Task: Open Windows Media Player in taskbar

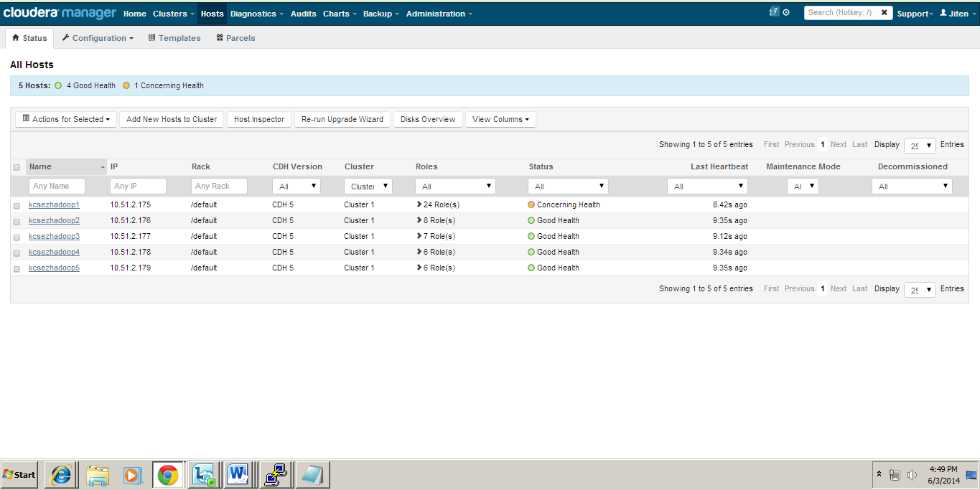Action: point(133,475)
